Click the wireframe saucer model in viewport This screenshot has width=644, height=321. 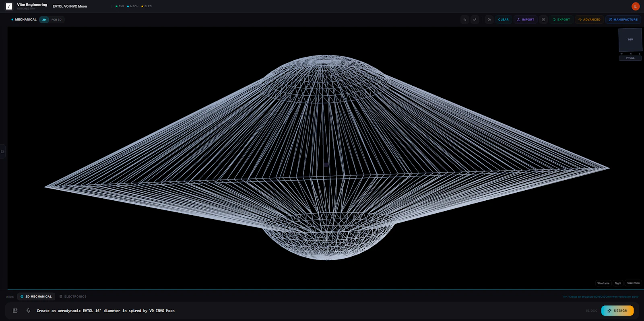pyautogui.click(x=326, y=158)
